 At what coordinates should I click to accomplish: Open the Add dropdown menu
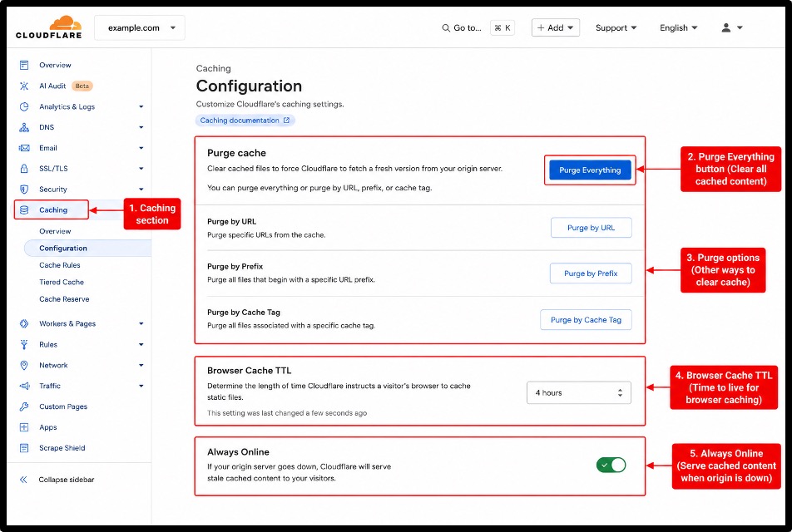click(555, 27)
